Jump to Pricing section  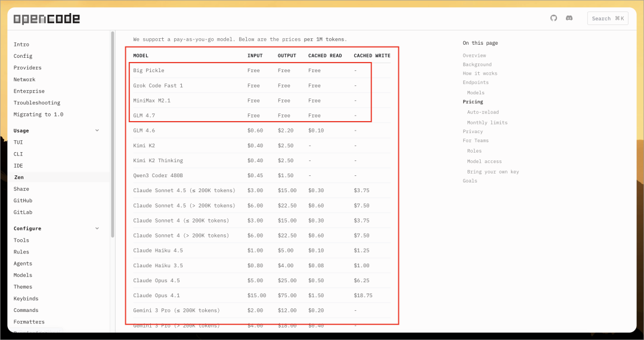(x=473, y=102)
